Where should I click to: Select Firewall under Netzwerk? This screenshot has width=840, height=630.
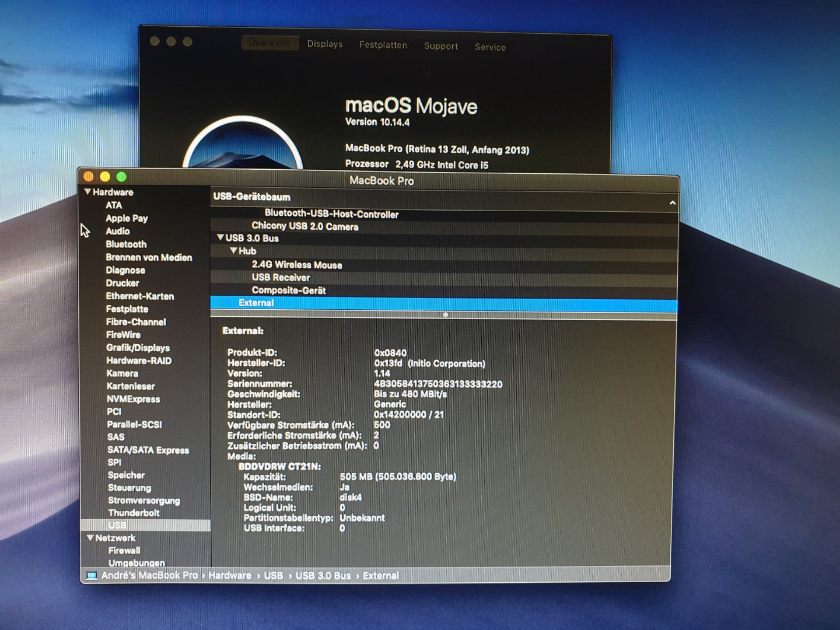point(124,551)
